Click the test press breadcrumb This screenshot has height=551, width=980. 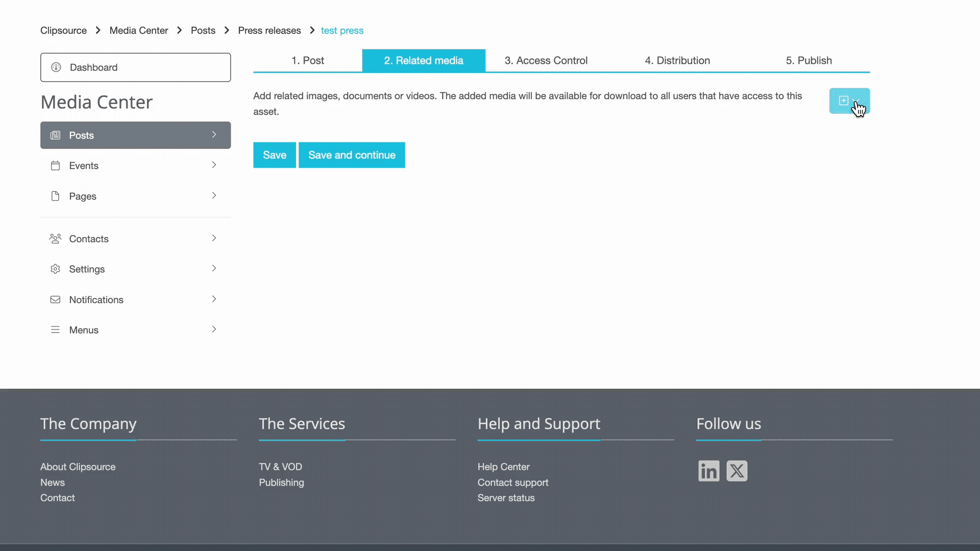tap(342, 31)
